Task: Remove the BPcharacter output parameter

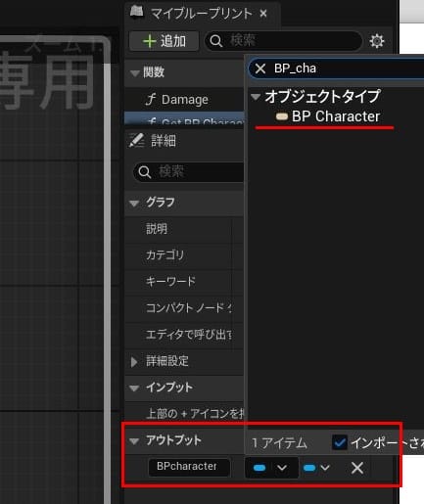Action: coord(357,468)
